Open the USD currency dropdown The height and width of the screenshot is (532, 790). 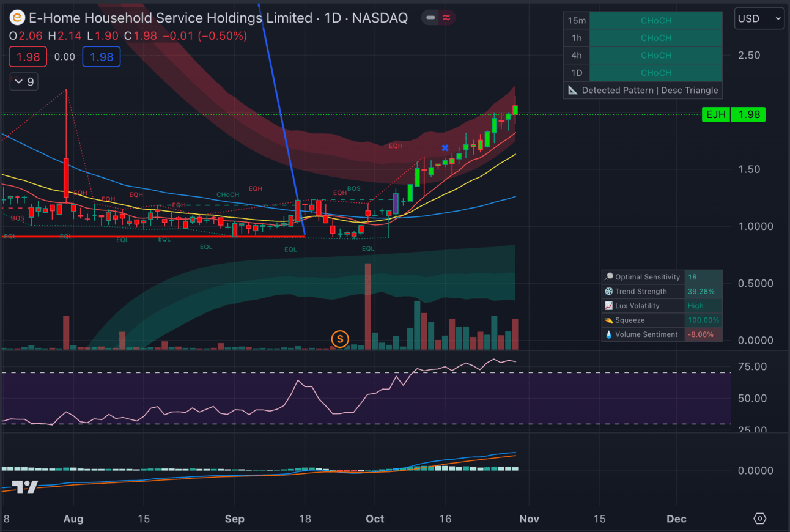point(759,18)
